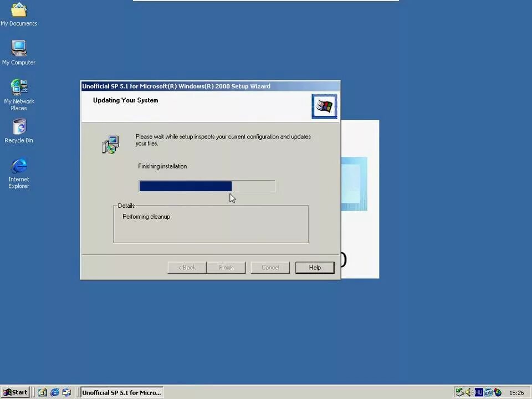Click the setup wizard title bar
Screen dimensions: 532x399
pyautogui.click(x=211, y=86)
